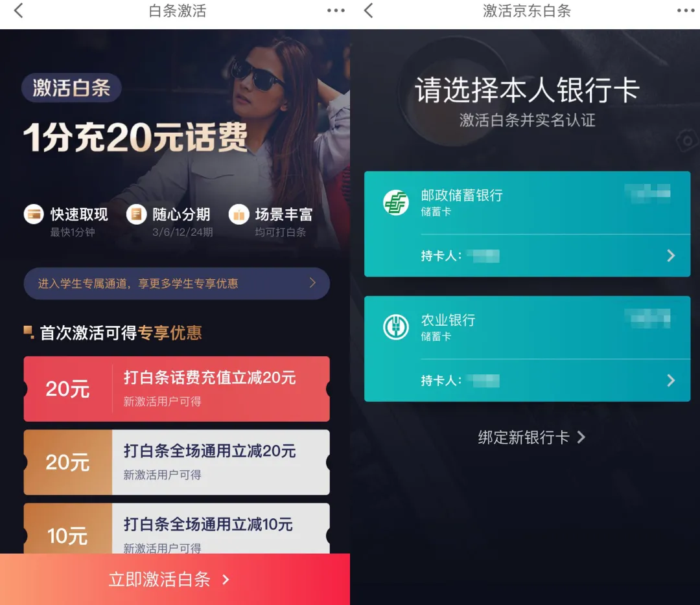Viewport: 700px width, 605px height.
Task: Select the 全场通用立减20元 coupon
Action: tap(177, 462)
